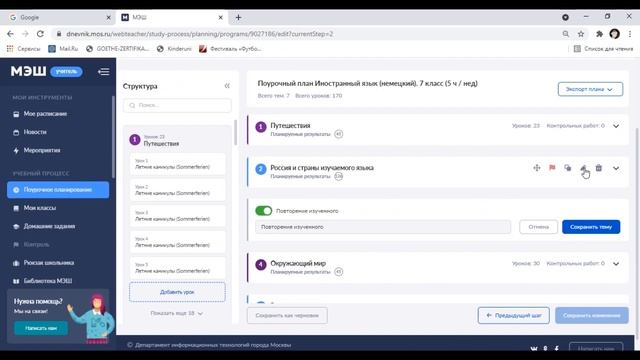Open the Chrome three-dot menu
The width and height of the screenshot is (640, 360).
pos(630,34)
